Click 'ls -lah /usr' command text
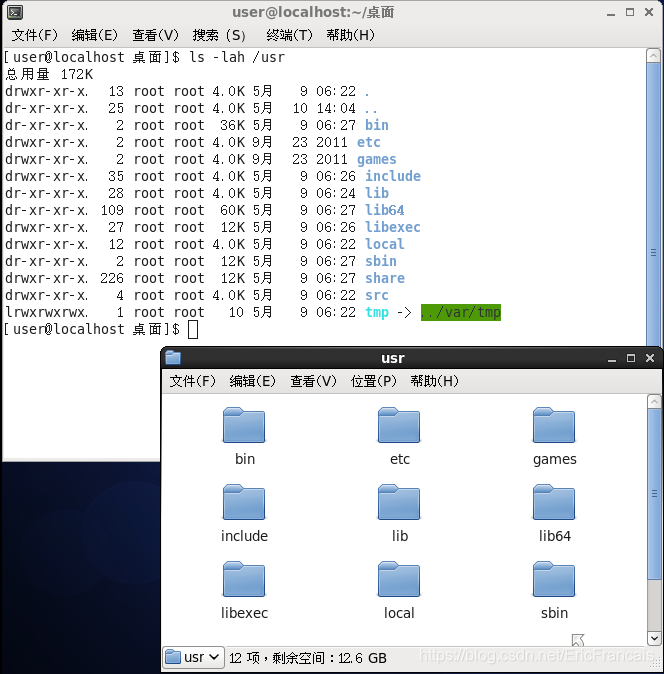664x674 pixels. 237,57
